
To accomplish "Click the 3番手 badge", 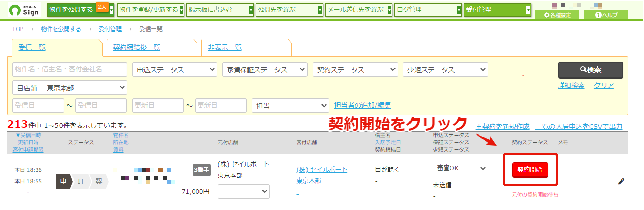I will [x=201, y=170].
